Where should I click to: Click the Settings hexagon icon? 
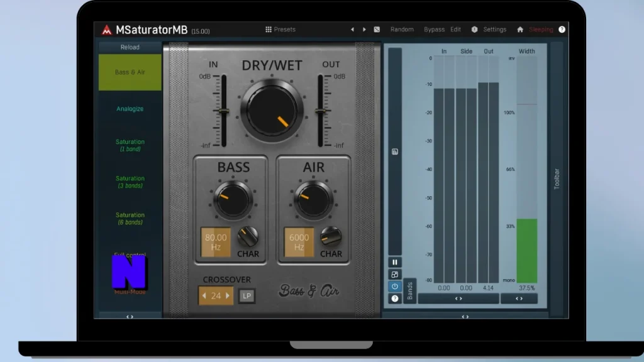tap(474, 30)
